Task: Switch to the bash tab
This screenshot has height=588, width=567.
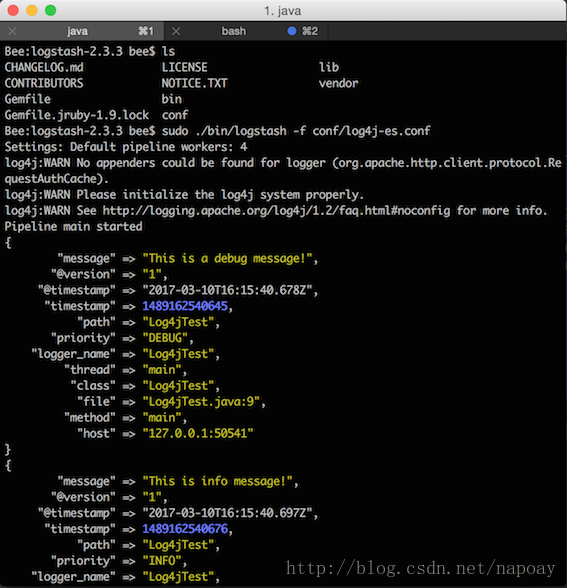Action: click(x=246, y=31)
